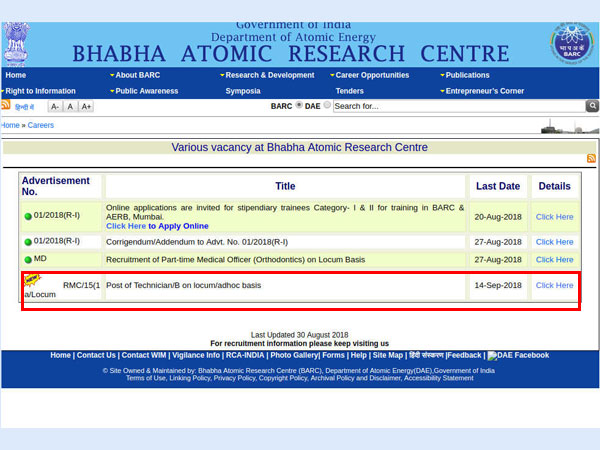Open the Tenders menu item
This screenshot has width=600, height=450.
tap(349, 91)
